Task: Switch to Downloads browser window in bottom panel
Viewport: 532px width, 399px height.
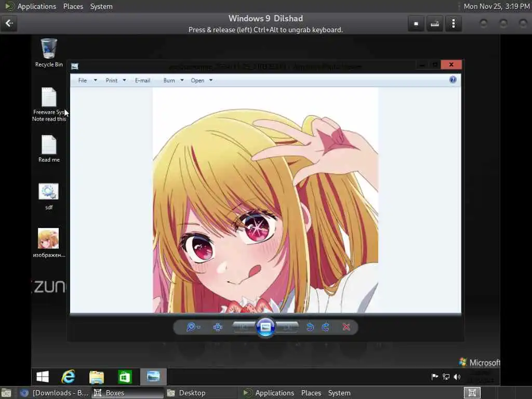Action: (x=54, y=393)
